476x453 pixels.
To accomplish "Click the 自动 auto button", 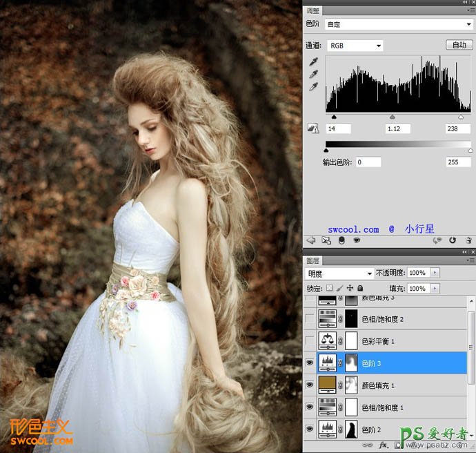I will pos(458,45).
